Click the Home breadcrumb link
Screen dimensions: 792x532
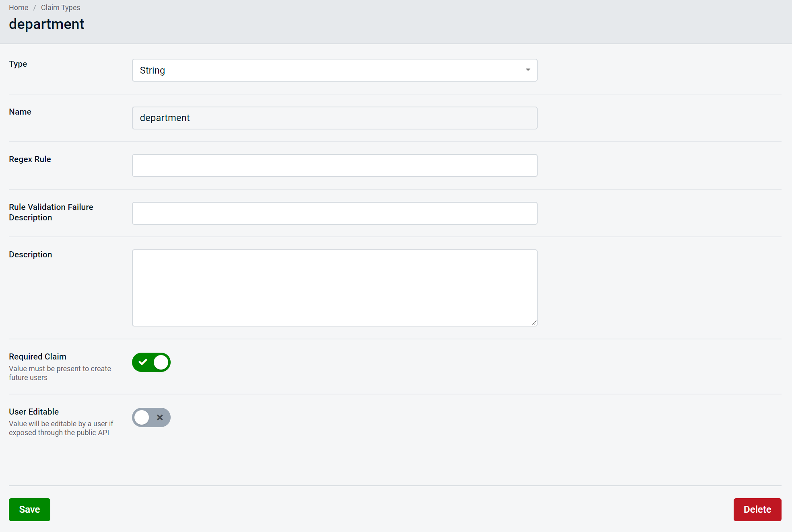[19, 8]
